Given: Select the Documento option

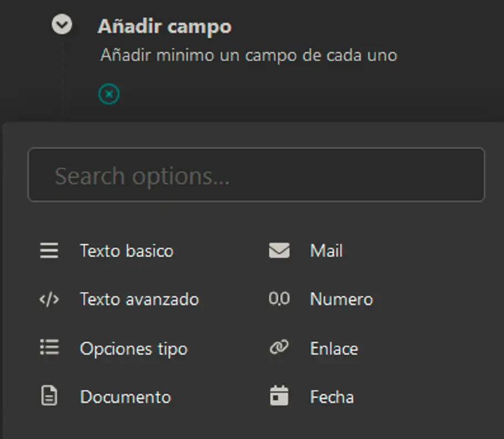Looking at the screenshot, I should tap(126, 397).
